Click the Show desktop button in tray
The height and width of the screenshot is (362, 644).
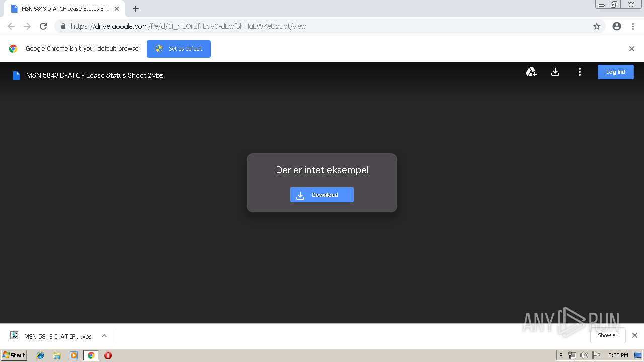pyautogui.click(x=638, y=355)
